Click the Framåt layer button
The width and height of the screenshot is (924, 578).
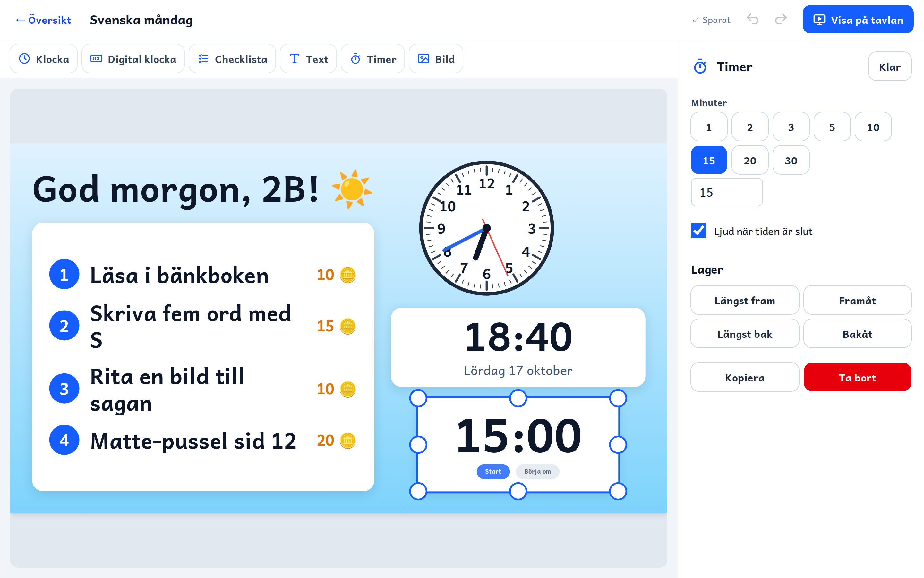pos(857,300)
